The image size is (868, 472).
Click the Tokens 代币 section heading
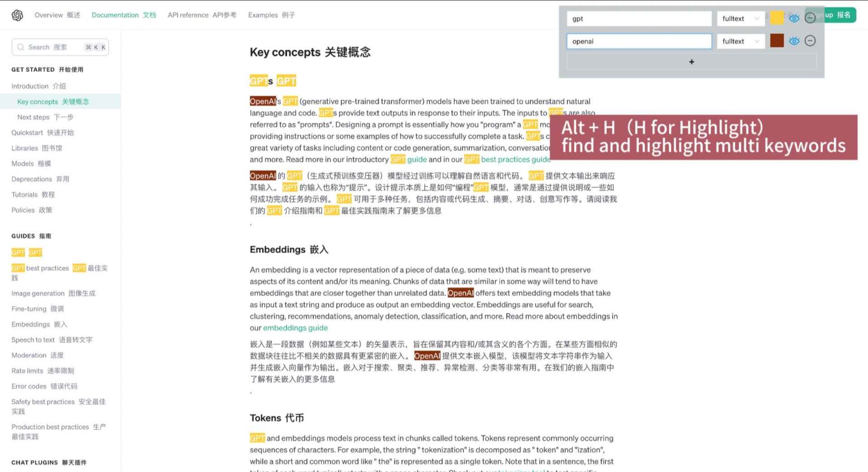[277, 418]
